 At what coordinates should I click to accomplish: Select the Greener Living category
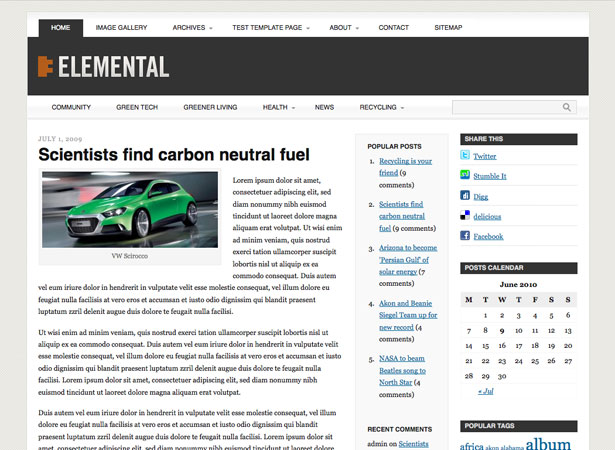[x=210, y=107]
